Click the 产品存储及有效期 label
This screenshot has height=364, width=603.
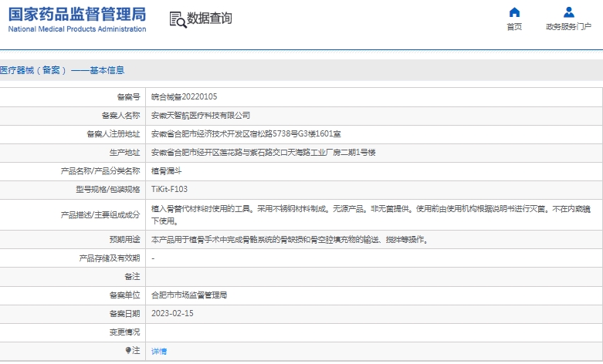pos(109,258)
